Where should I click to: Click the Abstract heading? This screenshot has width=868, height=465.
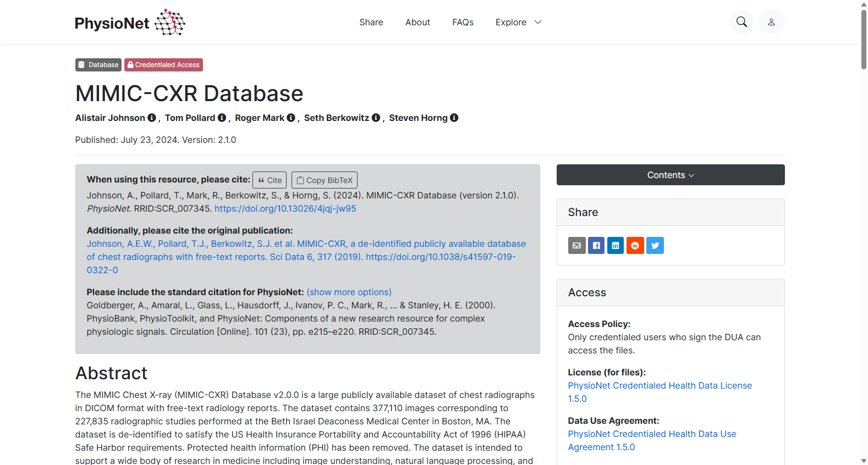pyautogui.click(x=111, y=373)
